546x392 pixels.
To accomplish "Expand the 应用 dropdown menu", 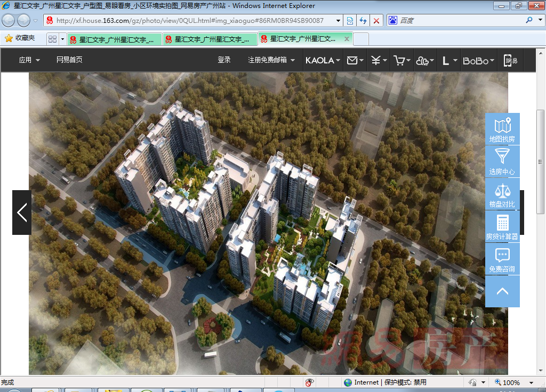I will coord(29,60).
